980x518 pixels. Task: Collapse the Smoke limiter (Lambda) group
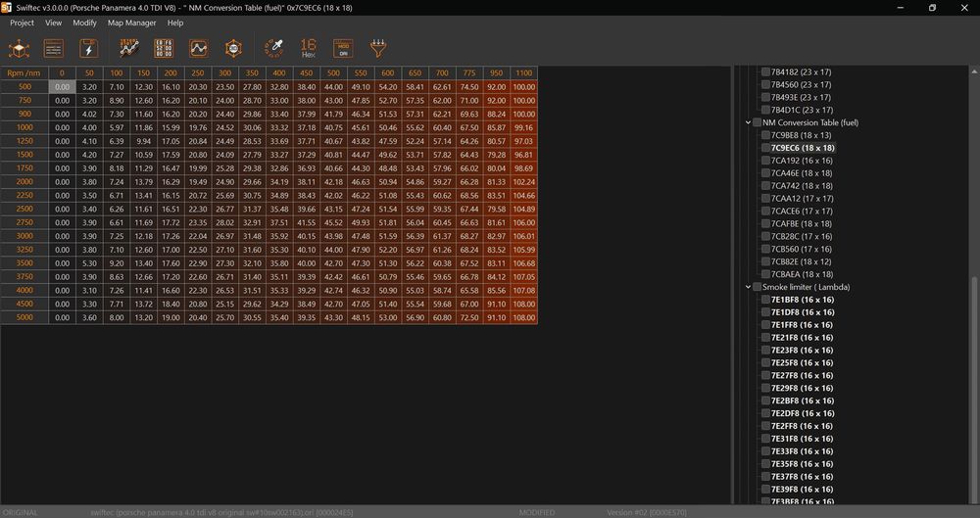point(748,287)
